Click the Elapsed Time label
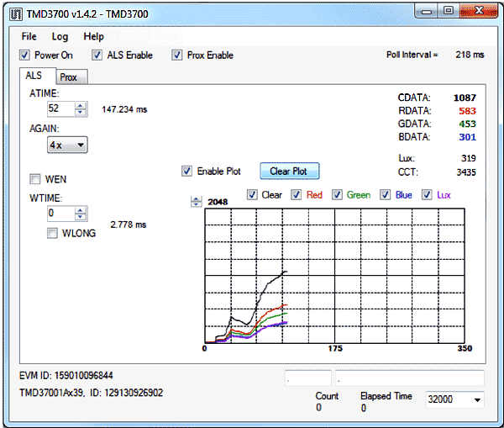The width and height of the screenshot is (504, 428). (386, 396)
